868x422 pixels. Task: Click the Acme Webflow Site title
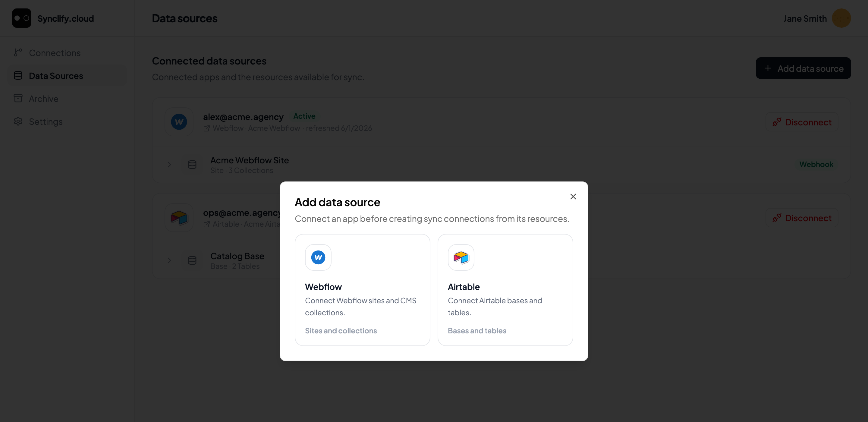click(249, 160)
